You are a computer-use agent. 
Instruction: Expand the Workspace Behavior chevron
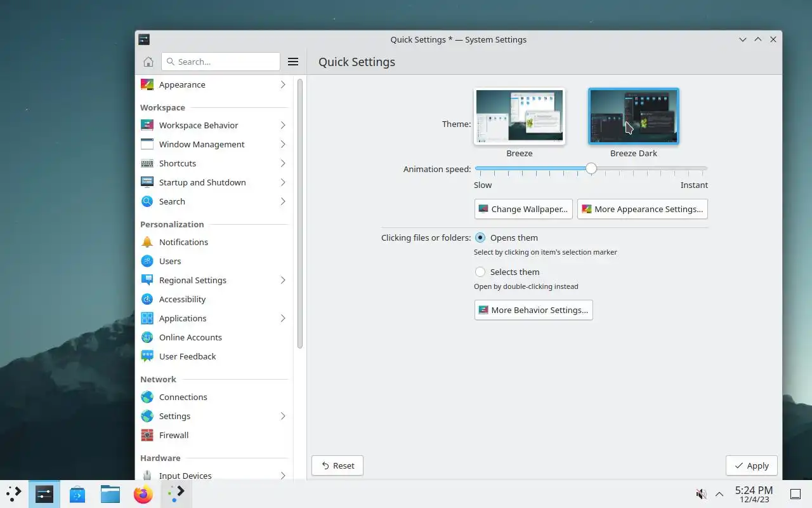[x=283, y=125]
